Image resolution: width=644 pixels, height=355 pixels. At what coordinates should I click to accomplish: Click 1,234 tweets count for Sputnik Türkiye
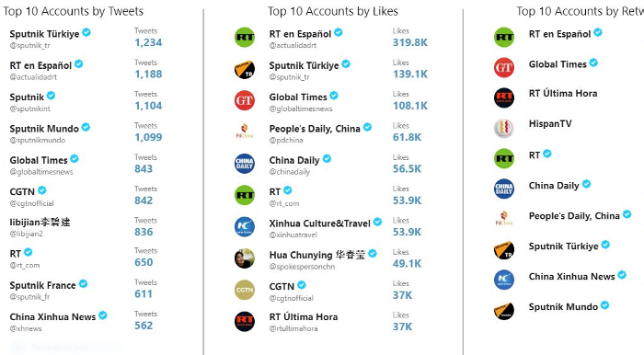(148, 42)
